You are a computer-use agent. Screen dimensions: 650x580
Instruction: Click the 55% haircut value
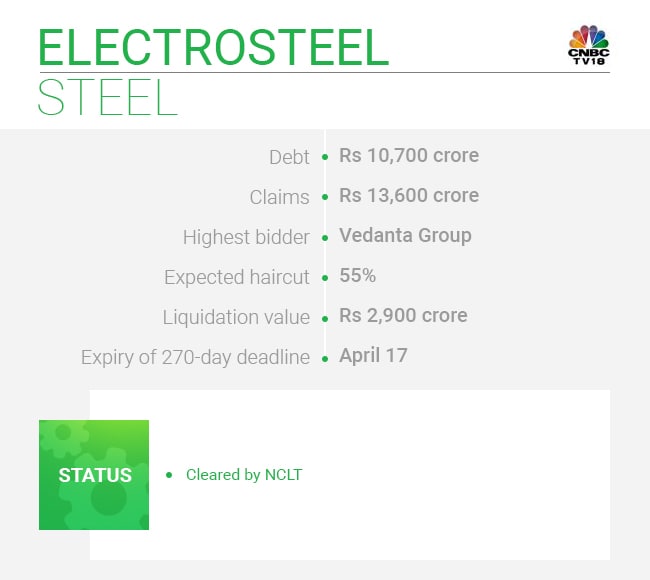[359, 276]
